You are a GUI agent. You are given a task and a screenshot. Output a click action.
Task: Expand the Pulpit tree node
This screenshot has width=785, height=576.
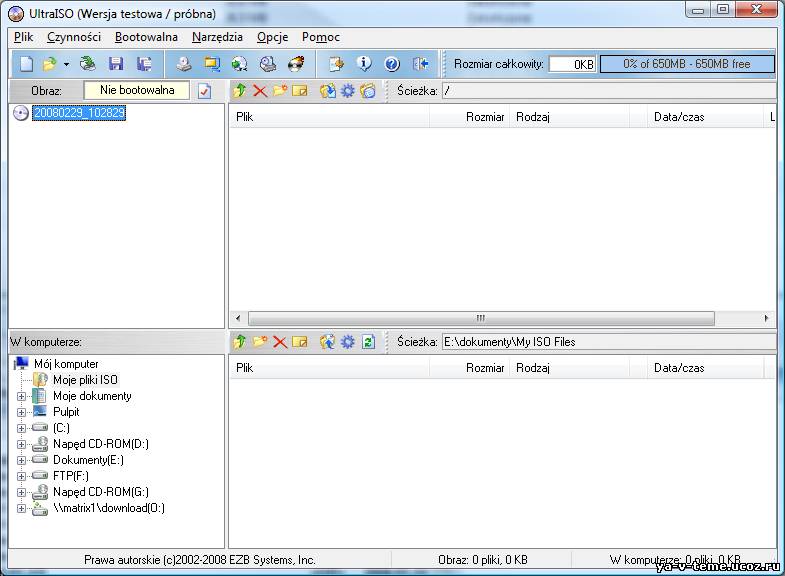21,412
